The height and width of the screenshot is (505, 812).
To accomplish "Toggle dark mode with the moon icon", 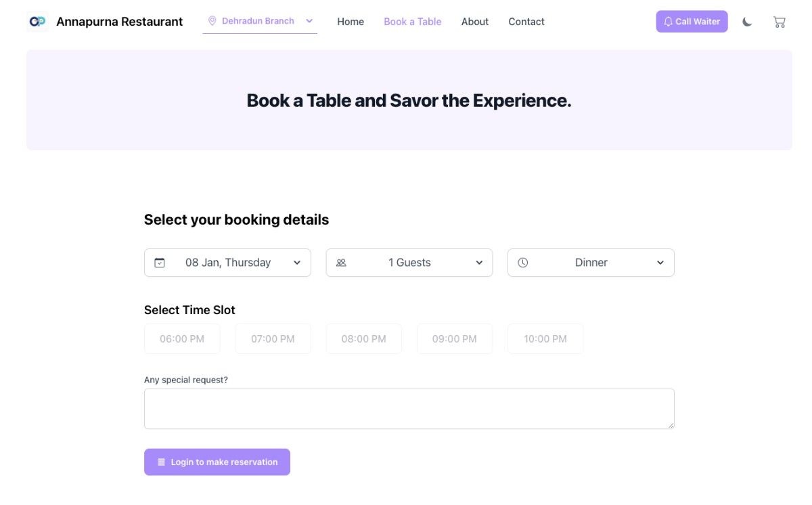I will 747,22.
